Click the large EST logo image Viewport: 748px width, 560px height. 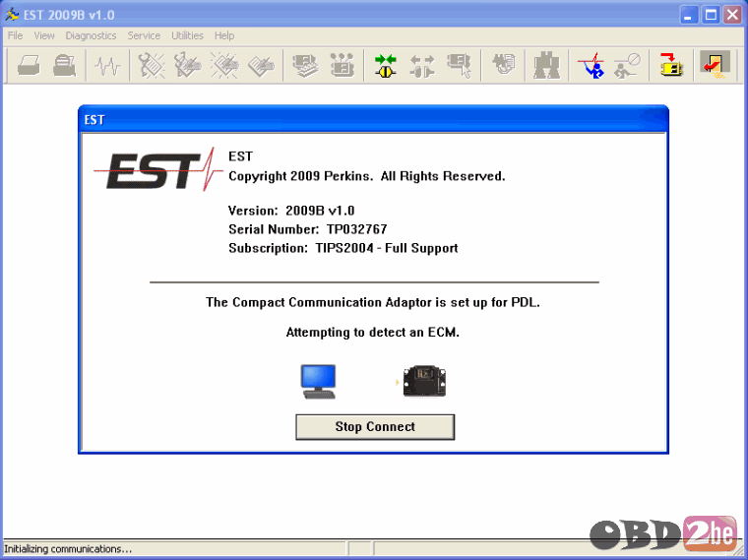tap(157, 169)
